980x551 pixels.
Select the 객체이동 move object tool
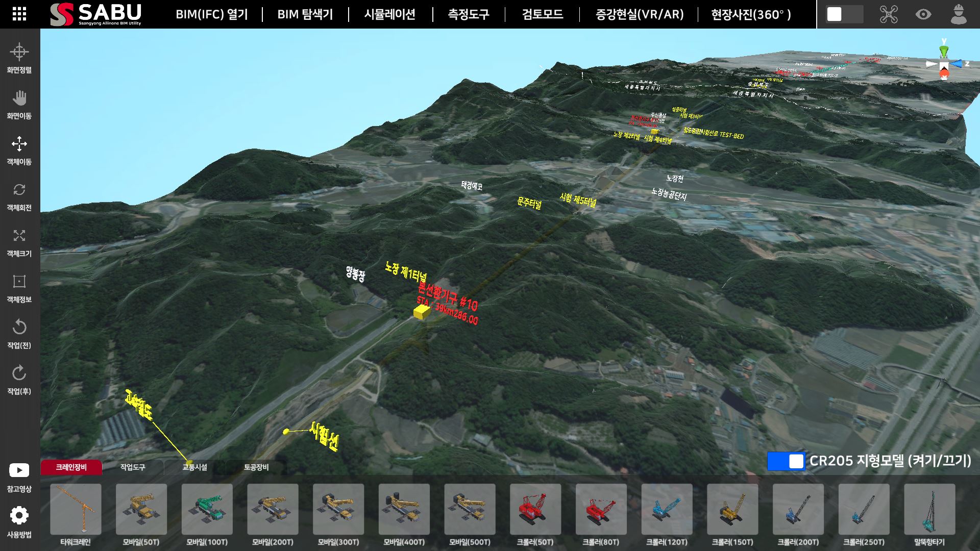tap(19, 150)
